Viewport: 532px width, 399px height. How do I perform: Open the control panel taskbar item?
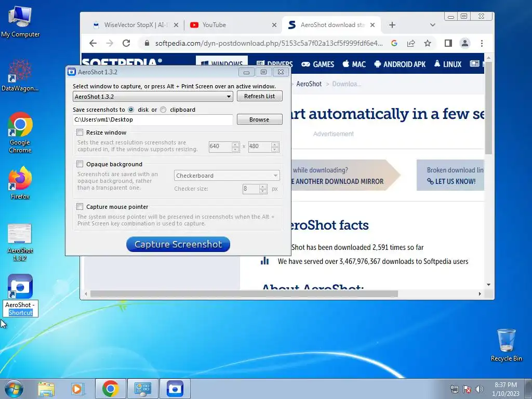point(142,389)
